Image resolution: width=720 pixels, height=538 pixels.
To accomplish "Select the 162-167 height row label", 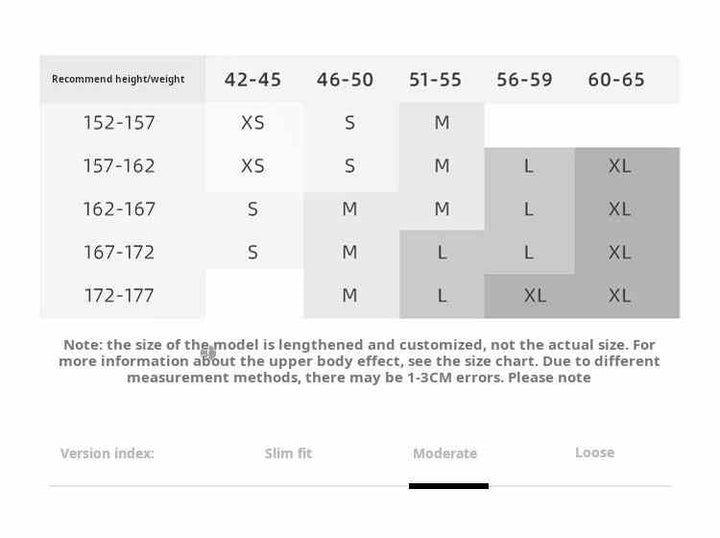I will tap(119, 209).
